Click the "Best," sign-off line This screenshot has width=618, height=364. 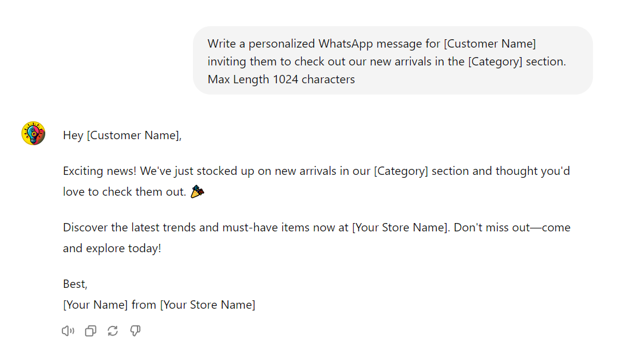pyautogui.click(x=75, y=284)
